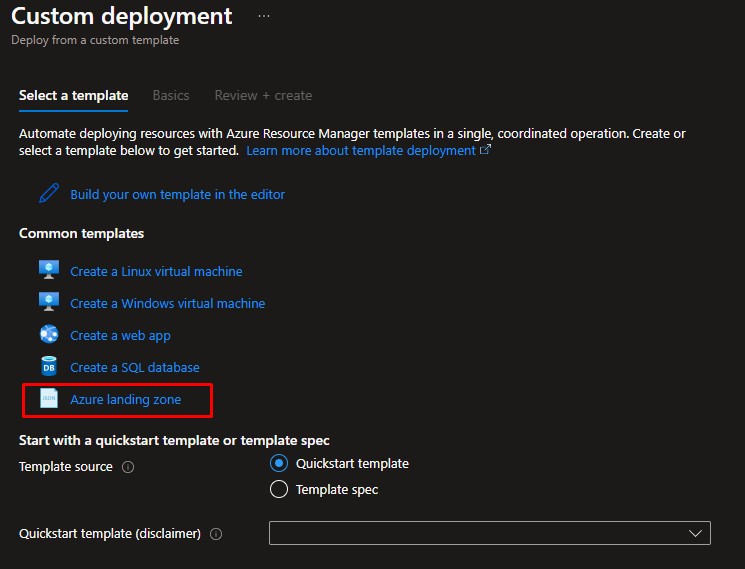745x569 pixels.
Task: Click the JSON file icon for landing zone
Action: pos(49,398)
